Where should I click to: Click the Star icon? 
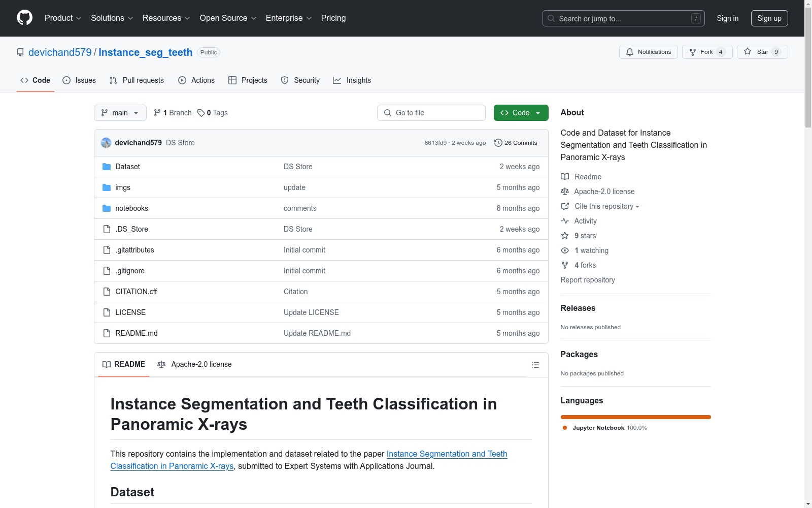click(x=748, y=51)
